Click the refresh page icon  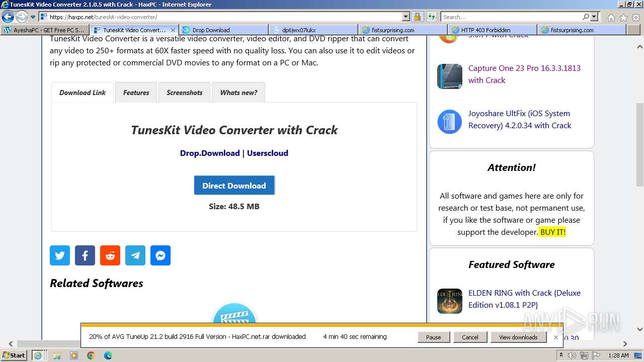(431, 17)
